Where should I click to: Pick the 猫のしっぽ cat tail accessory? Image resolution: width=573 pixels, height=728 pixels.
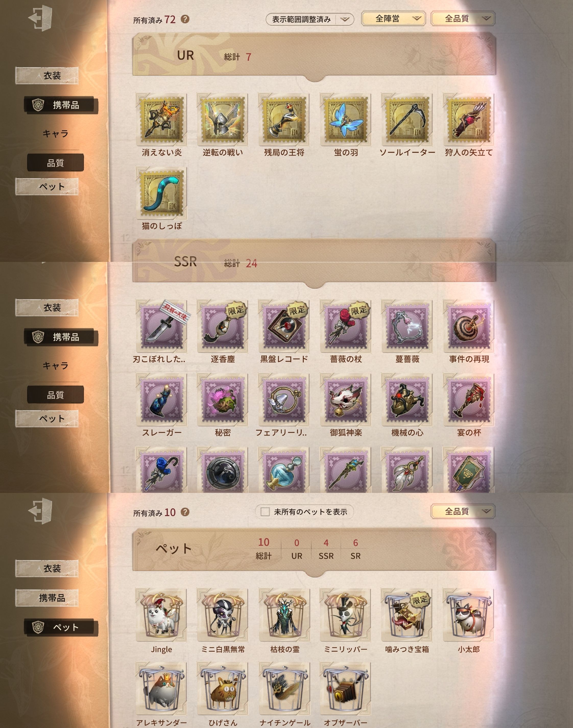[161, 192]
